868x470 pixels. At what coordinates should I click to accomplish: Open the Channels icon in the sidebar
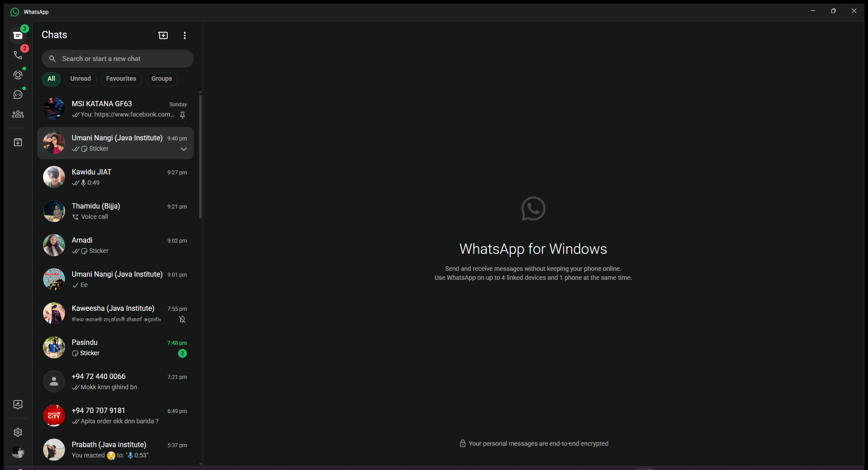coord(18,95)
